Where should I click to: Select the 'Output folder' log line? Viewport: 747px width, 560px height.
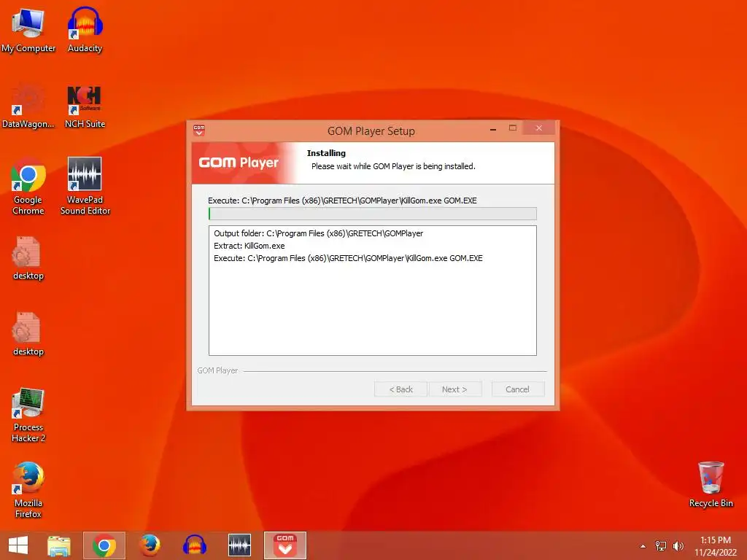pyautogui.click(x=318, y=233)
